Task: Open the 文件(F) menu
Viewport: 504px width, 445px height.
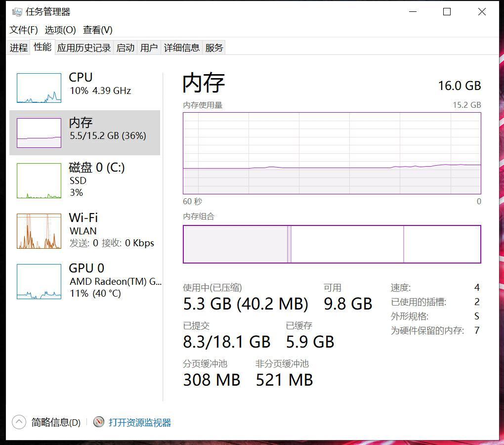Action: [24, 30]
